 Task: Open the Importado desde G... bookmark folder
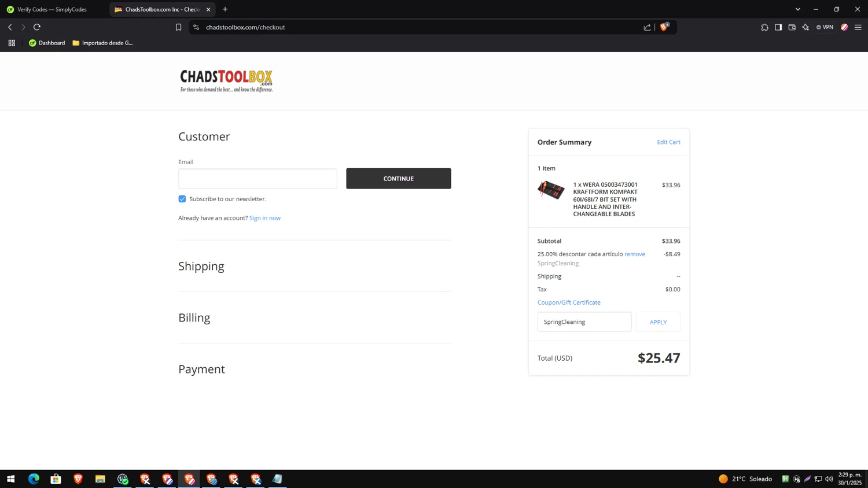pos(102,43)
